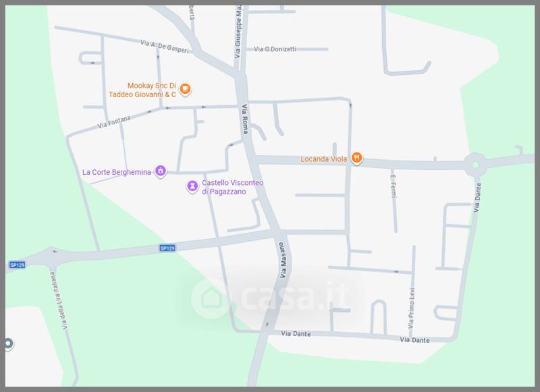This screenshot has height=392, width=540.
Task: Click the partial gray pin at bottom-left
Action: click(9, 343)
